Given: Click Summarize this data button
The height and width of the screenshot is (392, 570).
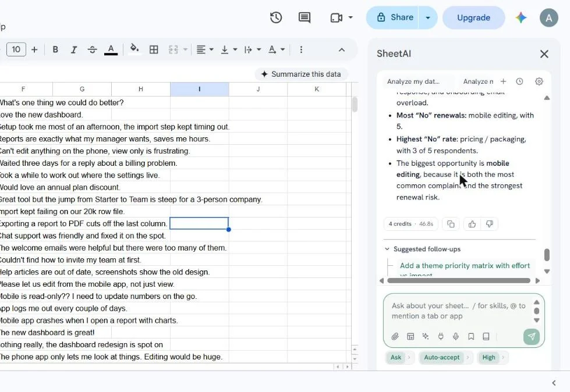Looking at the screenshot, I should coord(301,74).
